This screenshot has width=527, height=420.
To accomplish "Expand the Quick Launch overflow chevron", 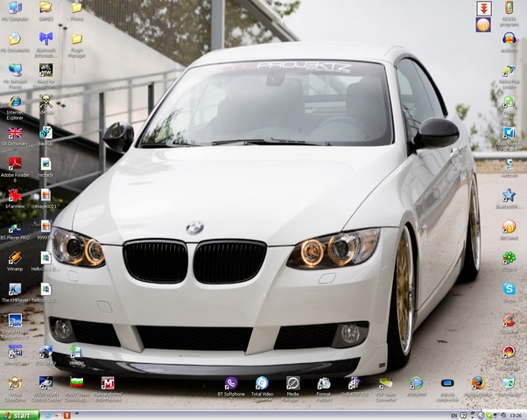I will pos(76,413).
